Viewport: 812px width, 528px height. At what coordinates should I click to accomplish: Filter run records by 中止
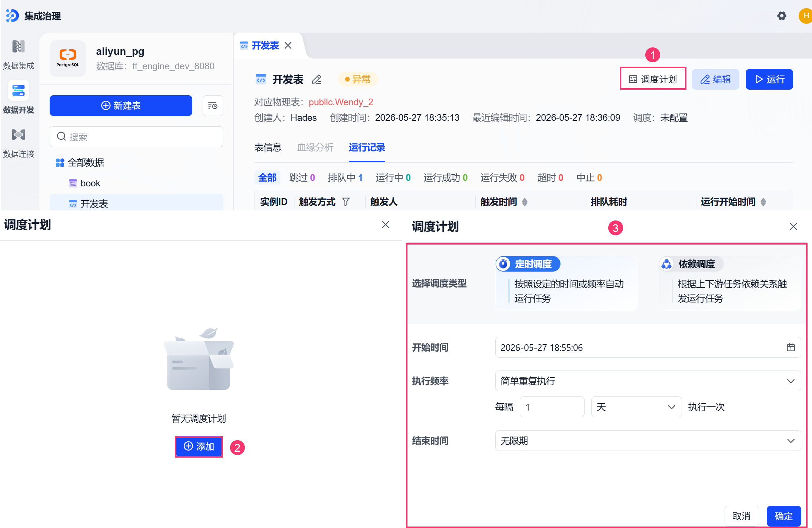point(589,177)
